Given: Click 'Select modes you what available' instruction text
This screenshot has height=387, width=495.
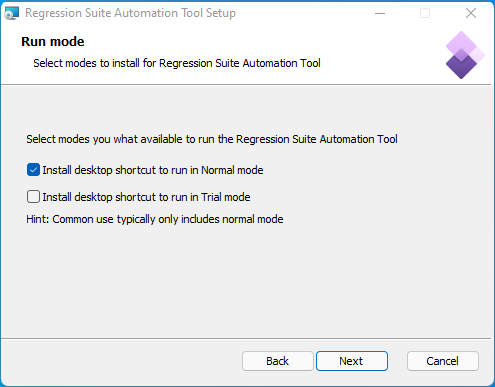Looking at the screenshot, I should tap(212, 139).
